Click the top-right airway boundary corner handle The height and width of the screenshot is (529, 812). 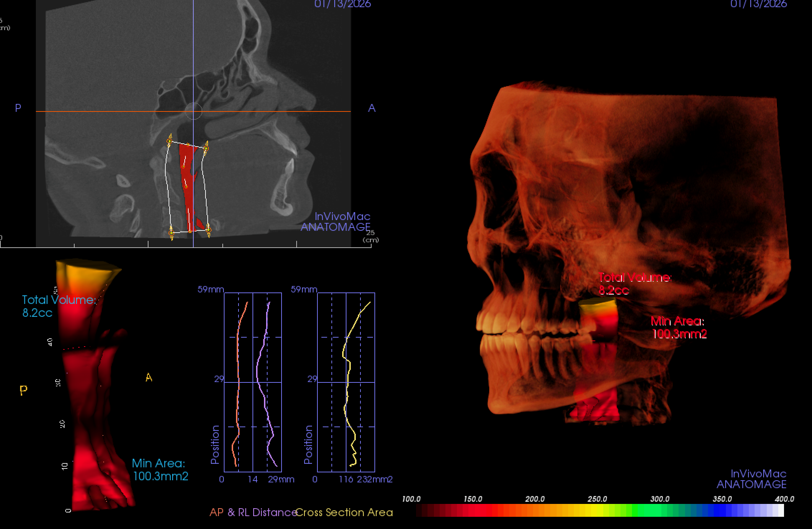pyautogui.click(x=206, y=148)
